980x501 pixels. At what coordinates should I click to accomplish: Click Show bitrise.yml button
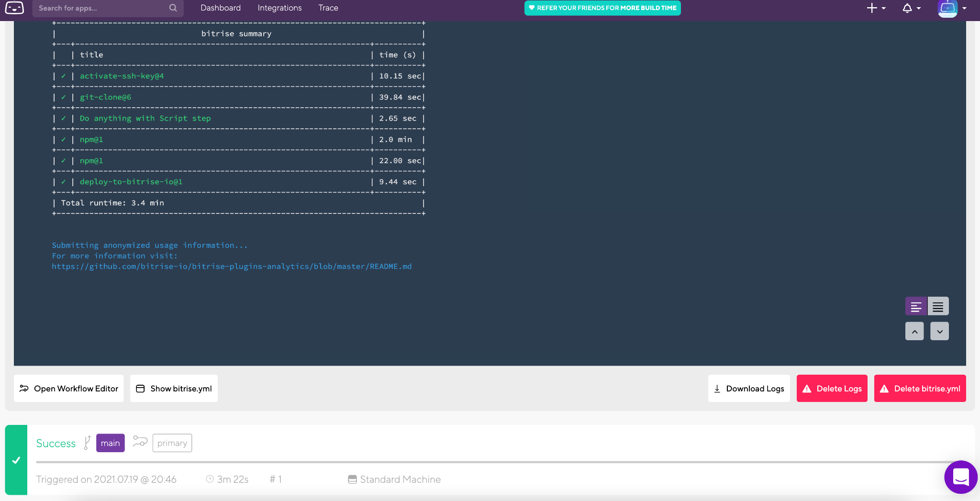pos(174,389)
